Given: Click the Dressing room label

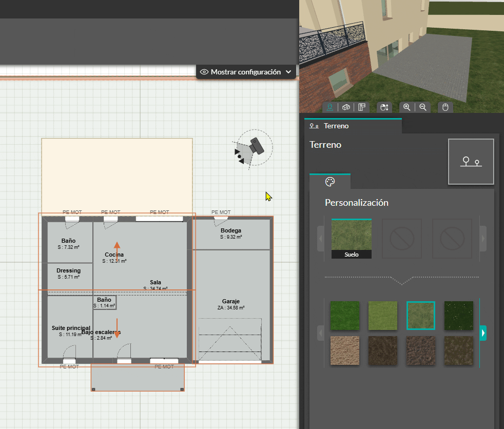Looking at the screenshot, I should (68, 270).
